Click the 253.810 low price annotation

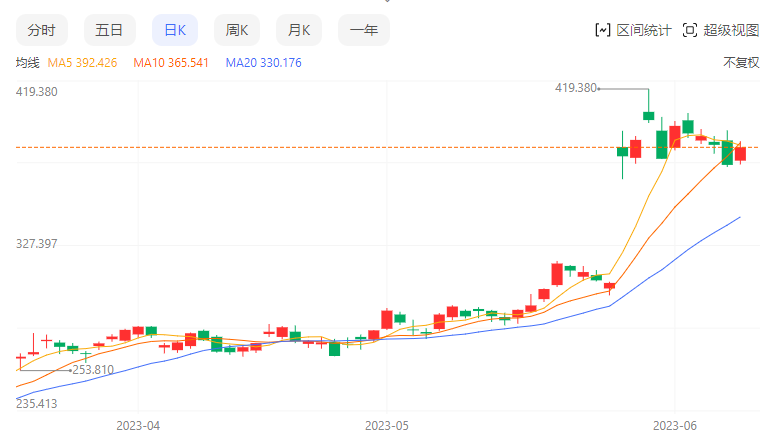(93, 370)
